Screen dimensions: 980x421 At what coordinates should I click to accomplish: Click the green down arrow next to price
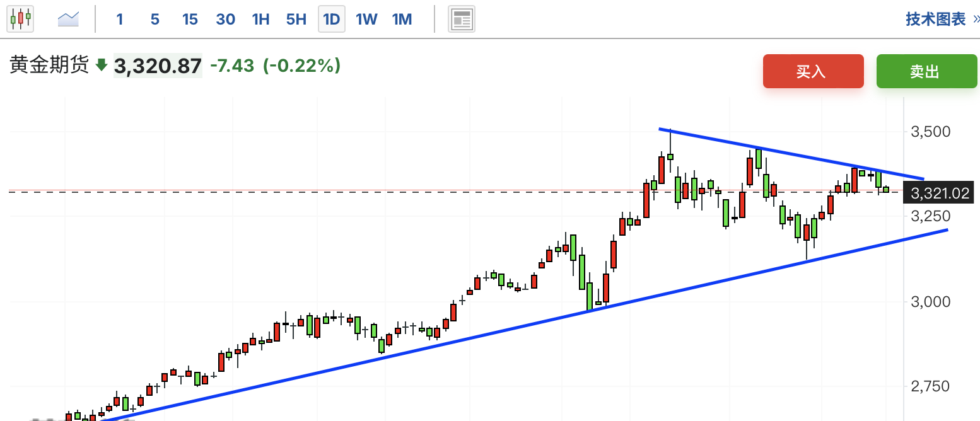pyautogui.click(x=102, y=65)
